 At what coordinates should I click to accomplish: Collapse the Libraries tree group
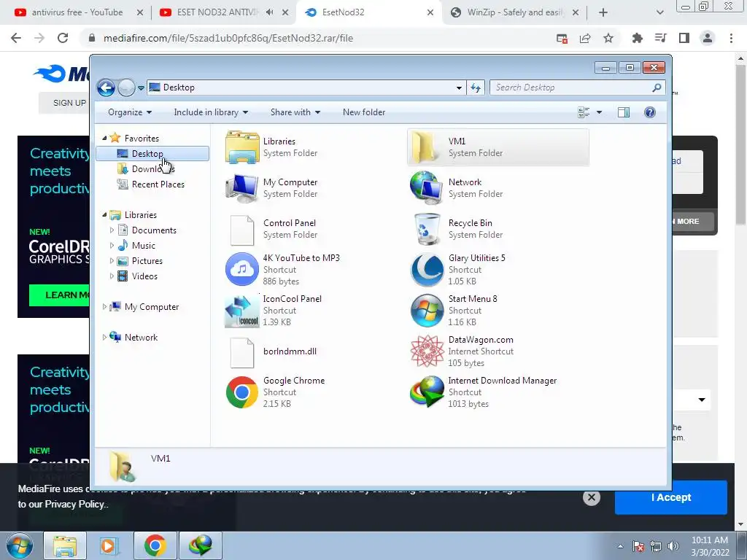104,215
